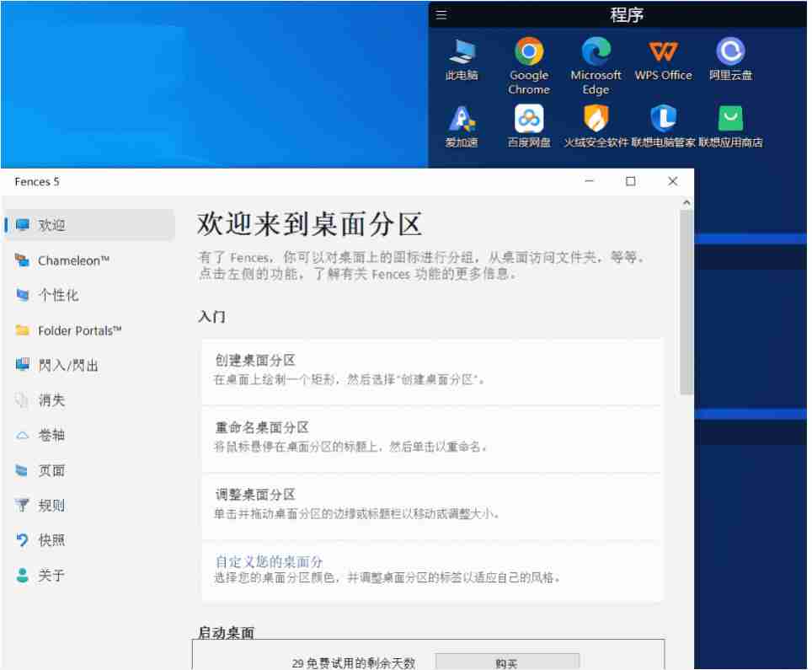Click the 快照 restore icon
This screenshot has height=670, width=812.
point(22,540)
